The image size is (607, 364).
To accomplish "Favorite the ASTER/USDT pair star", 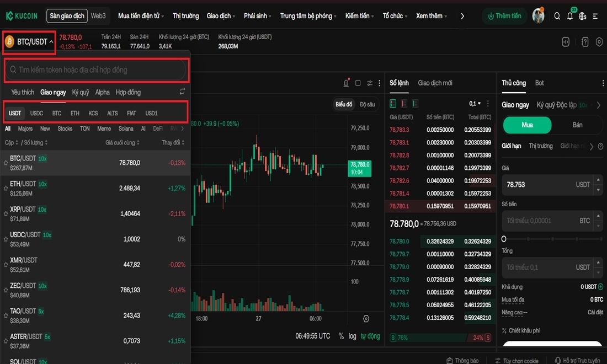I will (x=6, y=341).
